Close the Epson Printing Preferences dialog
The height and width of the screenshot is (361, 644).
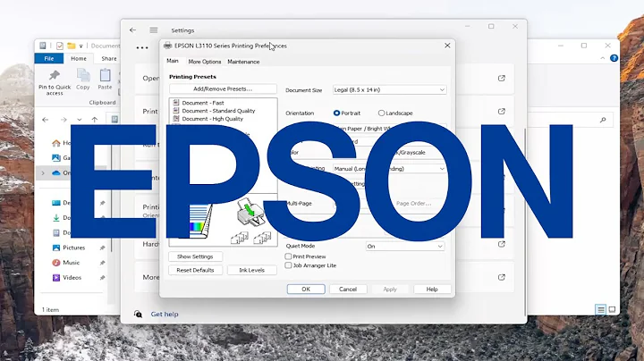pyautogui.click(x=447, y=46)
